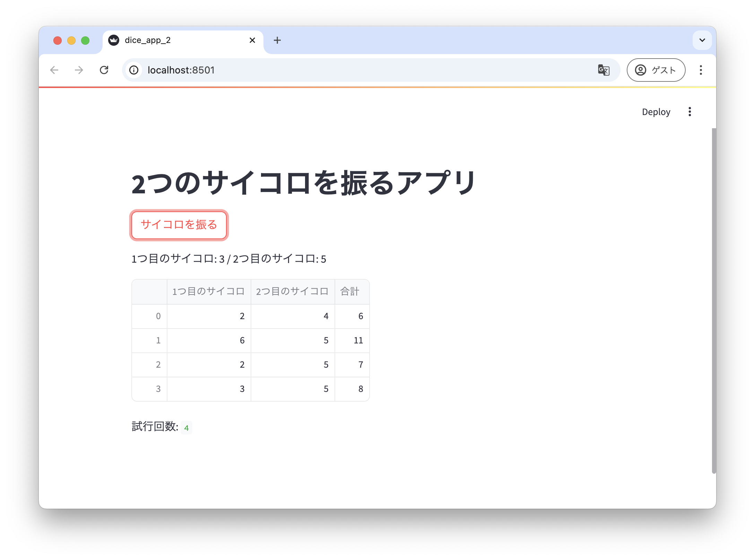Open the tab search chevron at top right
Image resolution: width=755 pixels, height=560 pixels.
[702, 40]
